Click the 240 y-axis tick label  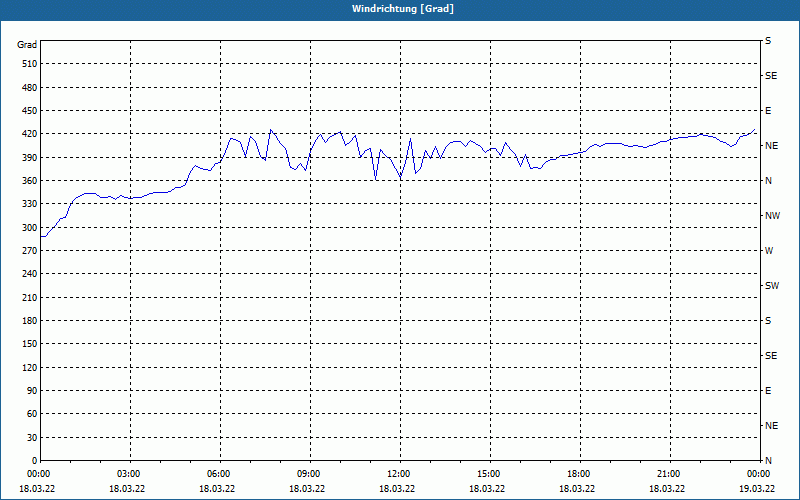pos(30,274)
